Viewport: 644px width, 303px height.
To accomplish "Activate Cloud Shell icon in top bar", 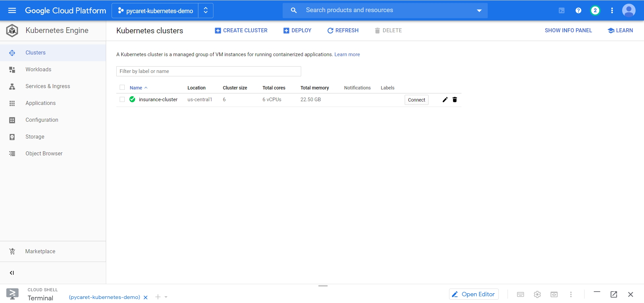I will click(x=562, y=10).
